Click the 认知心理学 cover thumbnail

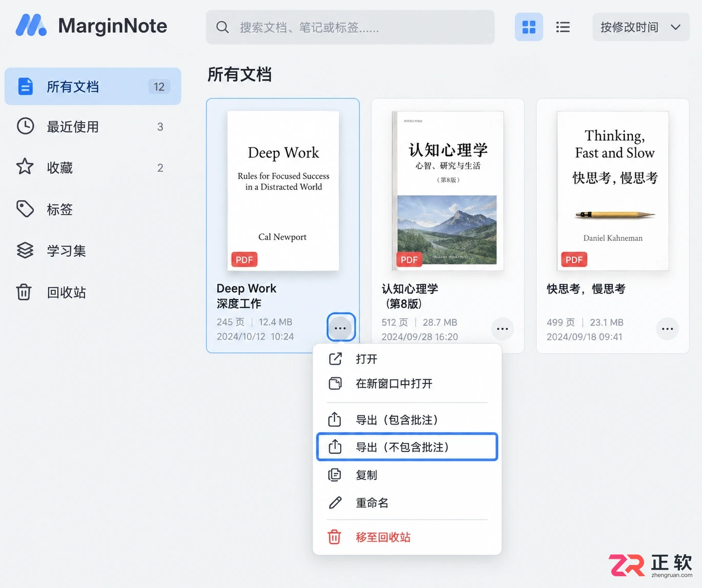coord(448,191)
